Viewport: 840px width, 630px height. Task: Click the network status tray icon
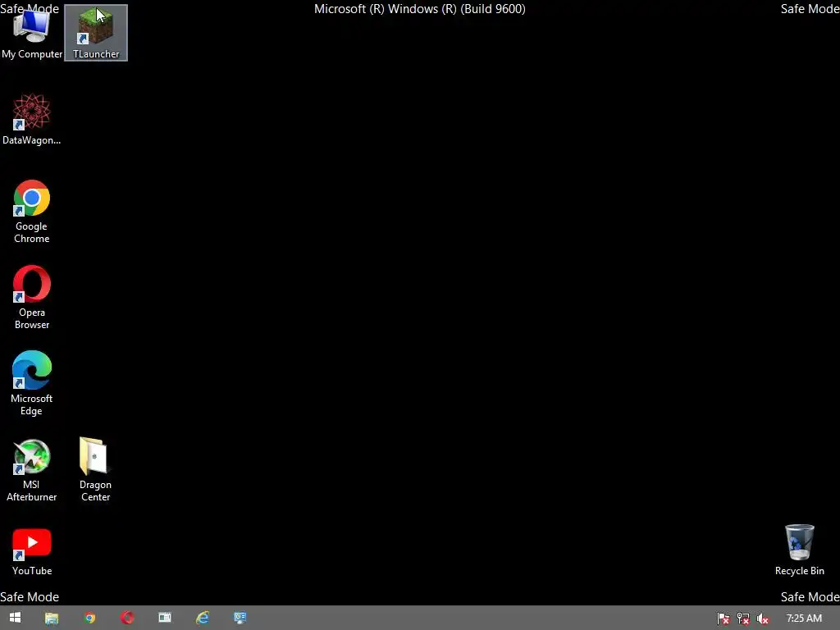pos(743,619)
